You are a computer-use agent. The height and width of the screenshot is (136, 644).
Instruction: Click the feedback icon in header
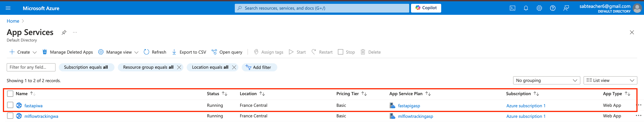click(566, 8)
